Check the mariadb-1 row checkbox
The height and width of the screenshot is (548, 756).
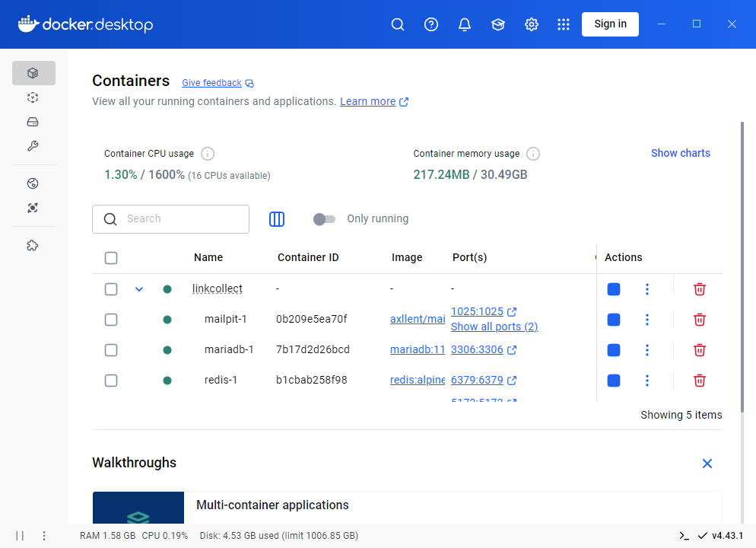click(x=111, y=350)
